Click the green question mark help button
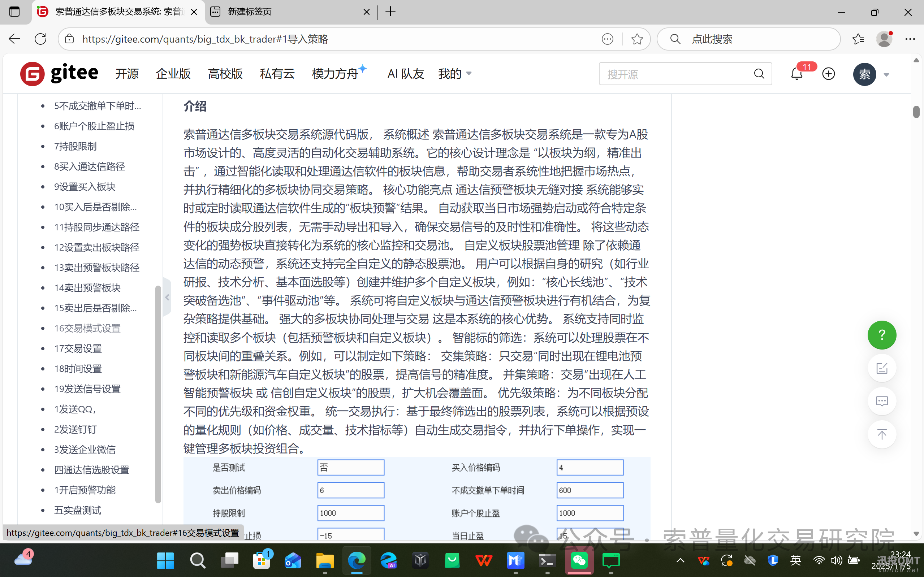Image resolution: width=924 pixels, height=577 pixels. [x=882, y=335]
